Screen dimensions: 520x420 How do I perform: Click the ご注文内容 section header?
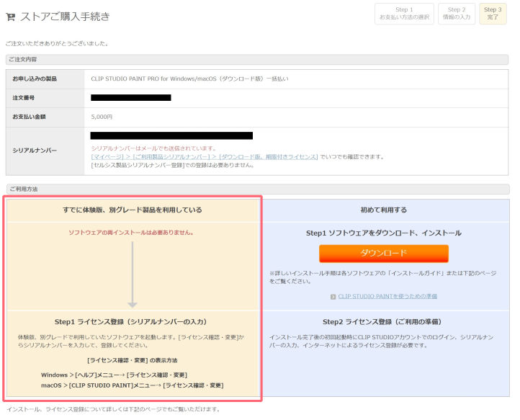point(257,59)
